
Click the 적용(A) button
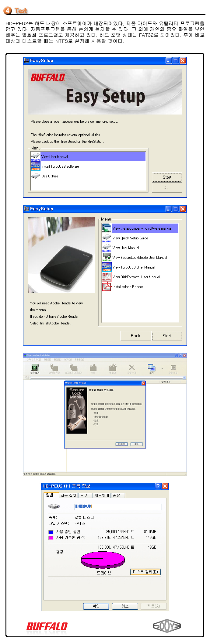(153, 606)
